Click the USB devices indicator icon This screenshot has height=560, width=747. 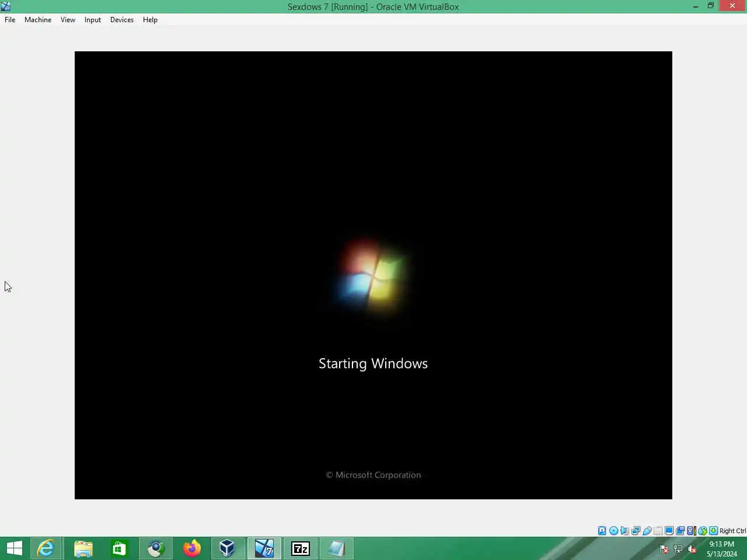(x=647, y=531)
